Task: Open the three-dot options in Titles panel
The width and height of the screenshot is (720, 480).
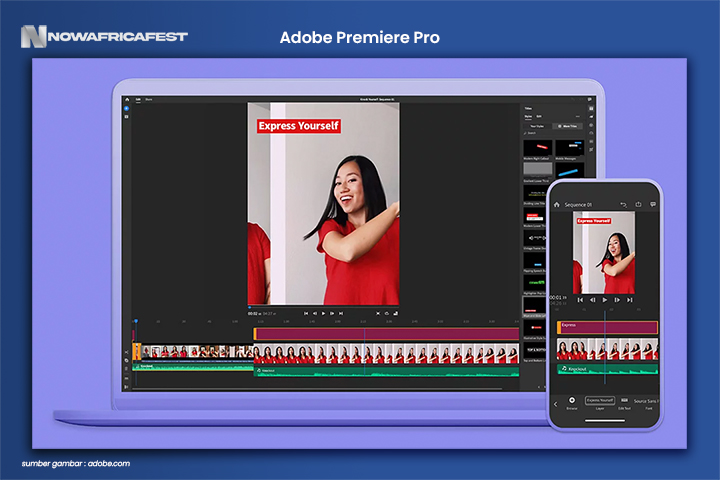Action: 578,117
